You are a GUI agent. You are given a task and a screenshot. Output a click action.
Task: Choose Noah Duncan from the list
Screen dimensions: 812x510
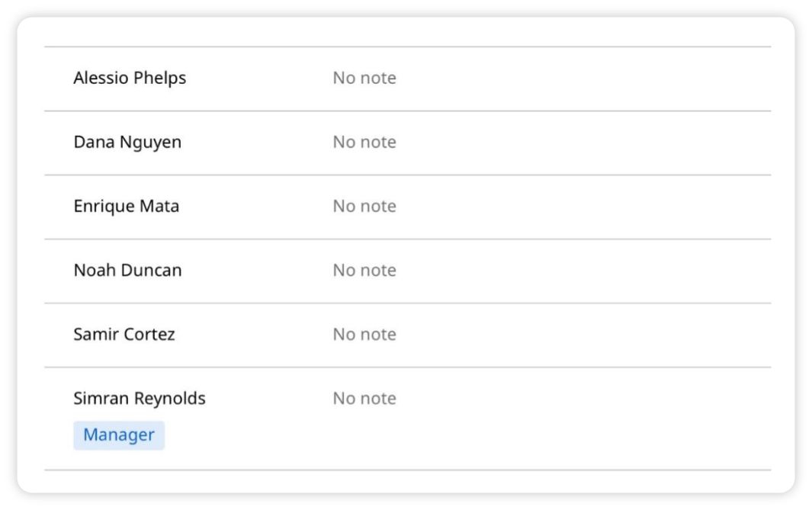tap(127, 271)
